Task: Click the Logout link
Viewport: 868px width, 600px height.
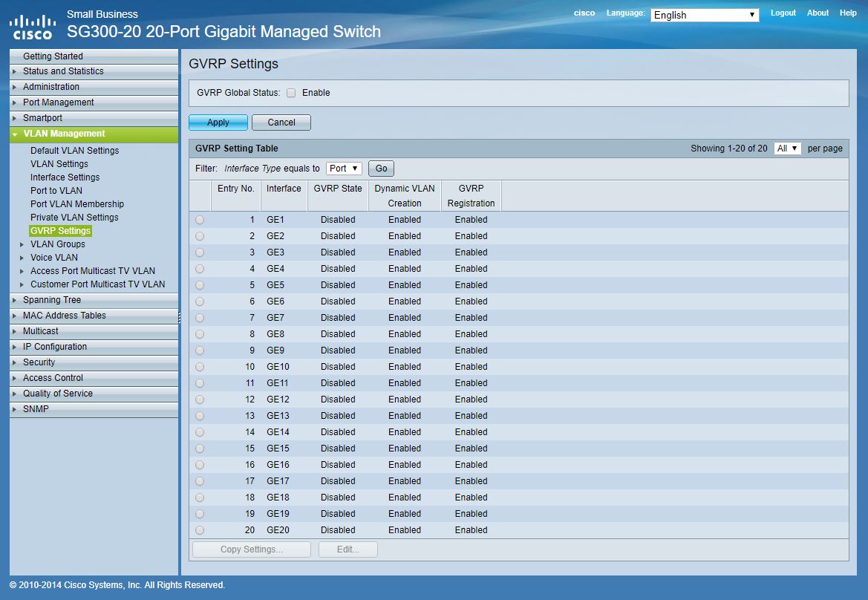Action: pos(783,13)
